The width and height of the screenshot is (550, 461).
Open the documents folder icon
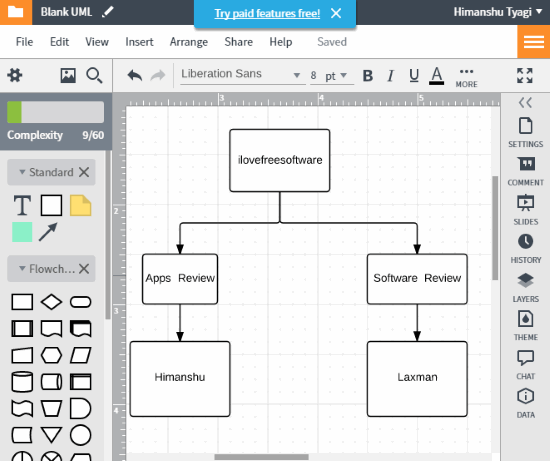16,12
